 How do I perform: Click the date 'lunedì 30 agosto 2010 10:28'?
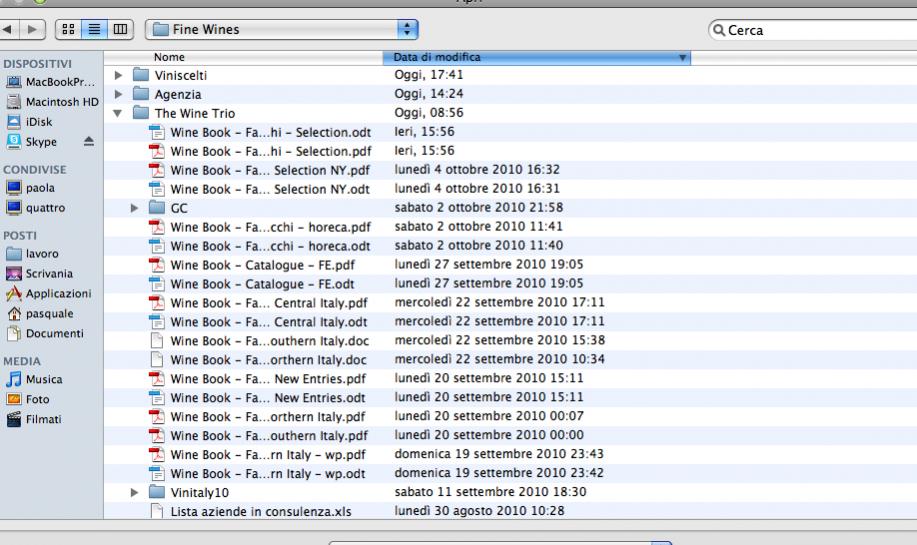pos(480,510)
